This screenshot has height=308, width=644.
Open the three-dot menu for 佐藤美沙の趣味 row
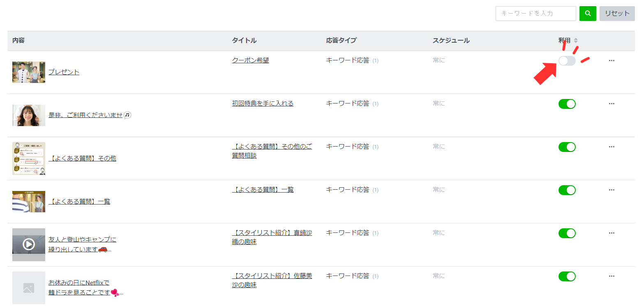pyautogui.click(x=612, y=276)
